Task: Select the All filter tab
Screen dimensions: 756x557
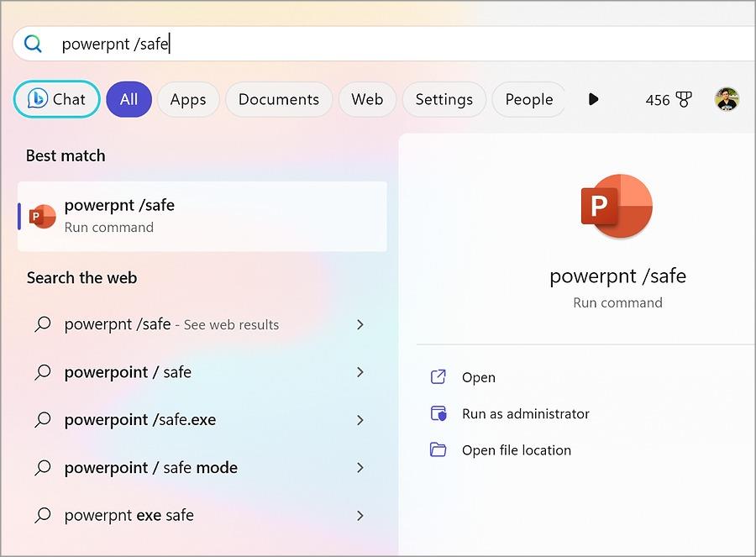Action: point(129,99)
